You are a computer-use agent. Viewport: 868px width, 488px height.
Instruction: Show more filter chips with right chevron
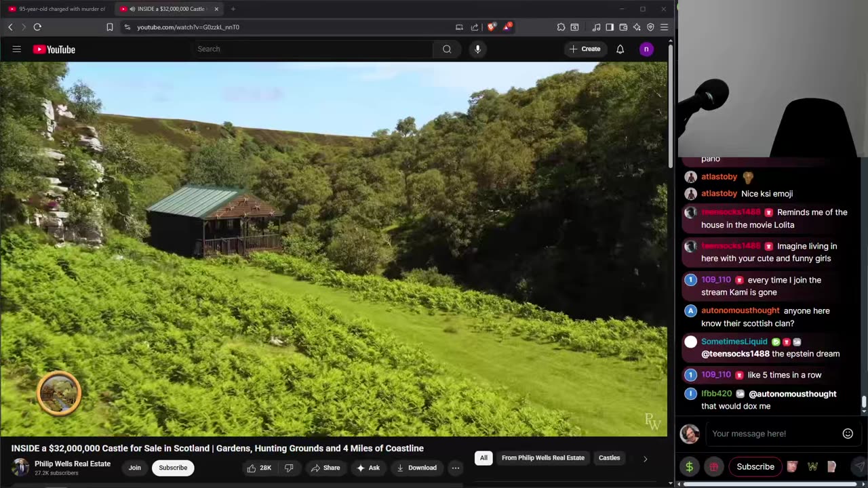(645, 459)
